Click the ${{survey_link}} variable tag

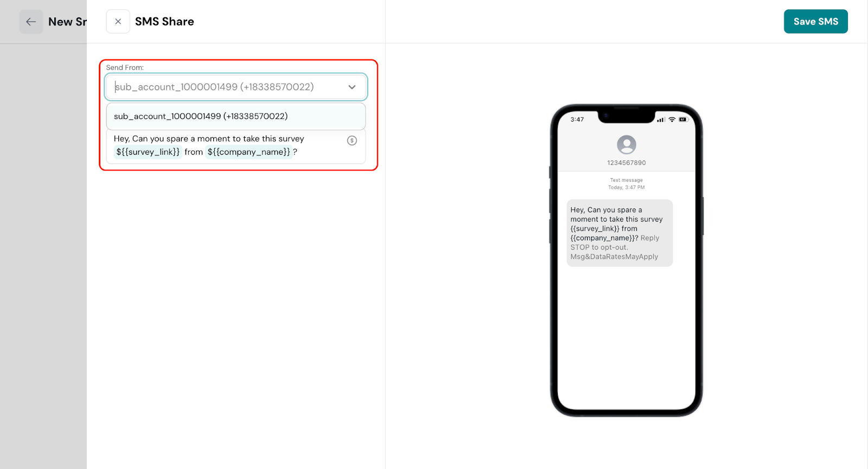pyautogui.click(x=148, y=152)
